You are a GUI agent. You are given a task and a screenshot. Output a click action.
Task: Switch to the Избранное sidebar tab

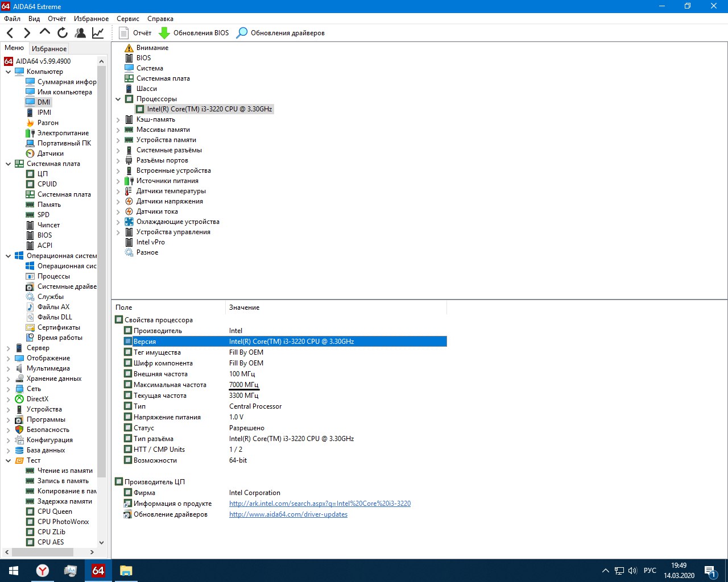(x=49, y=49)
